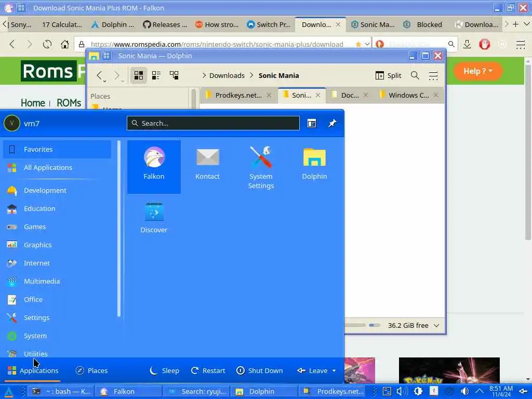Screen dimensions: 532x399
Task: Click the Shut Down button
Action: (x=260, y=370)
